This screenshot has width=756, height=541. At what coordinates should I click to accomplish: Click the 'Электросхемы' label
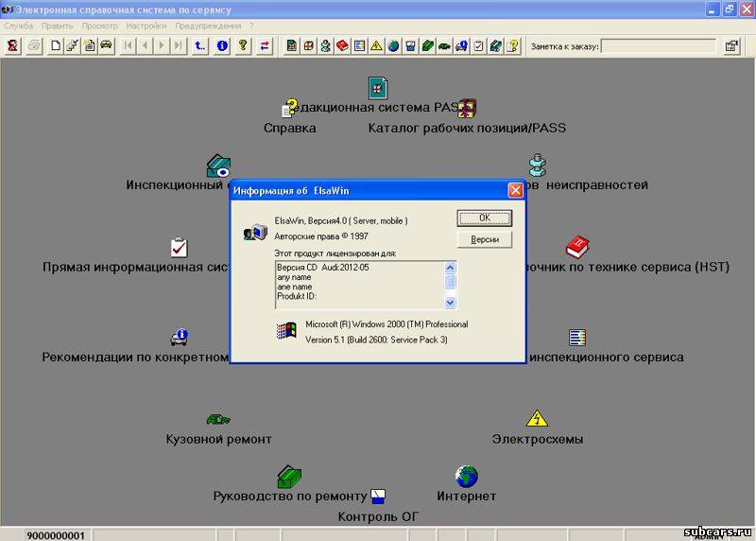point(537,439)
